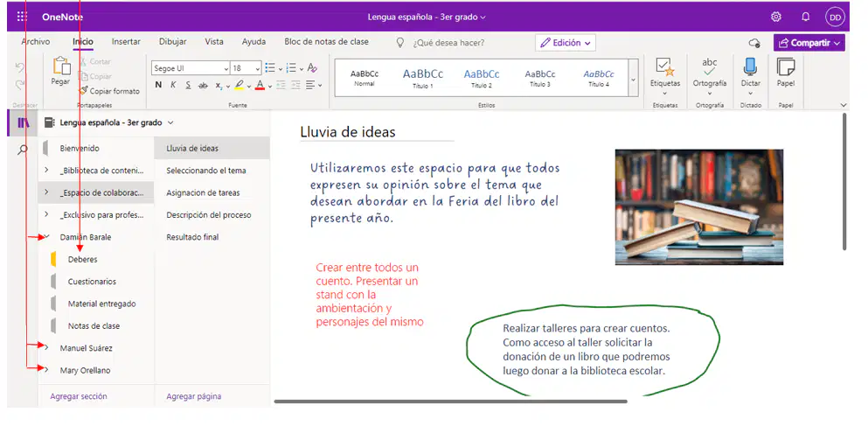
Task: Click the paragraph alignment icon
Action: coord(310,85)
